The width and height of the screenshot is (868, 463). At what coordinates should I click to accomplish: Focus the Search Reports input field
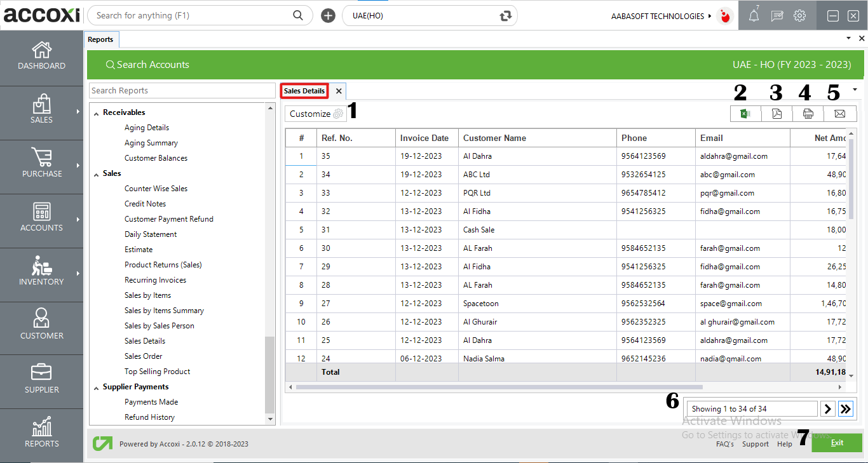click(x=182, y=91)
